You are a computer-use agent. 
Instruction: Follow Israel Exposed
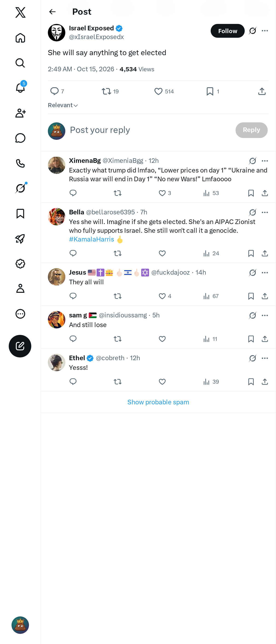227,31
